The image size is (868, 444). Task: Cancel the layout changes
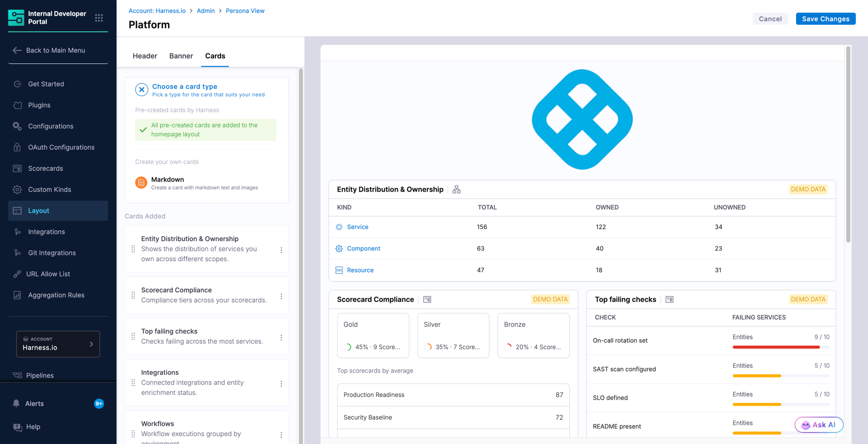coord(770,19)
